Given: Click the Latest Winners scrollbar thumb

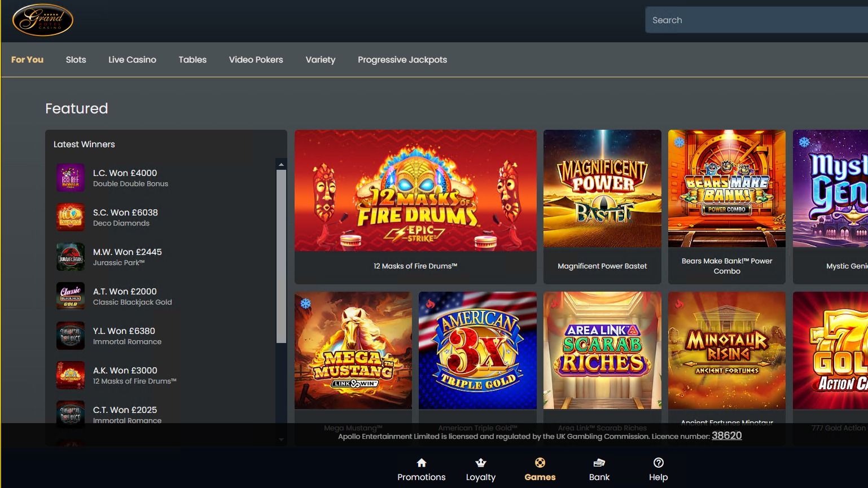Looking at the screenshot, I should pyautogui.click(x=281, y=256).
